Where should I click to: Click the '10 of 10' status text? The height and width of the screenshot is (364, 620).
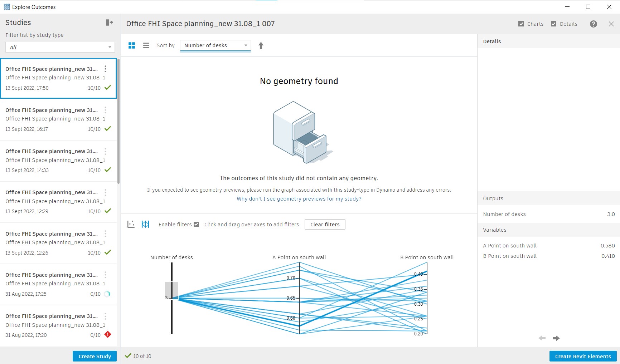pyautogui.click(x=142, y=356)
